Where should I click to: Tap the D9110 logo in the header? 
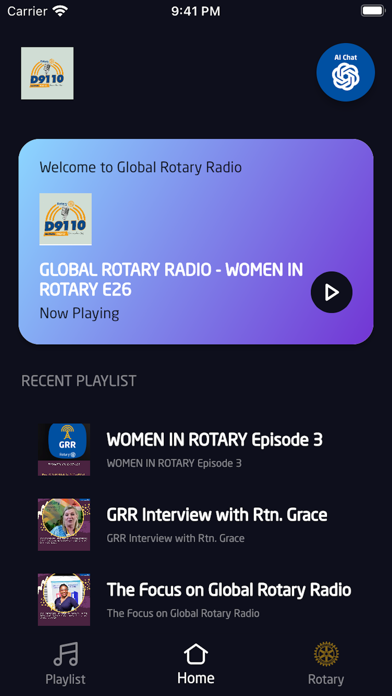tap(47, 73)
